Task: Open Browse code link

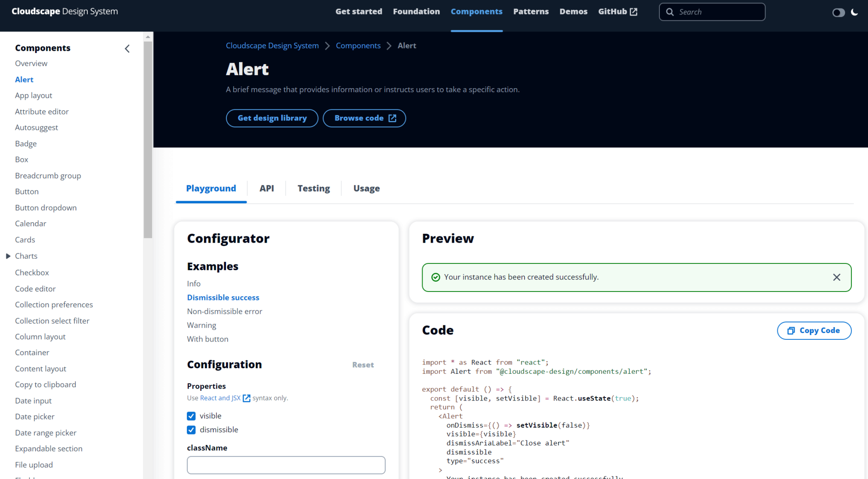Action: click(x=364, y=118)
